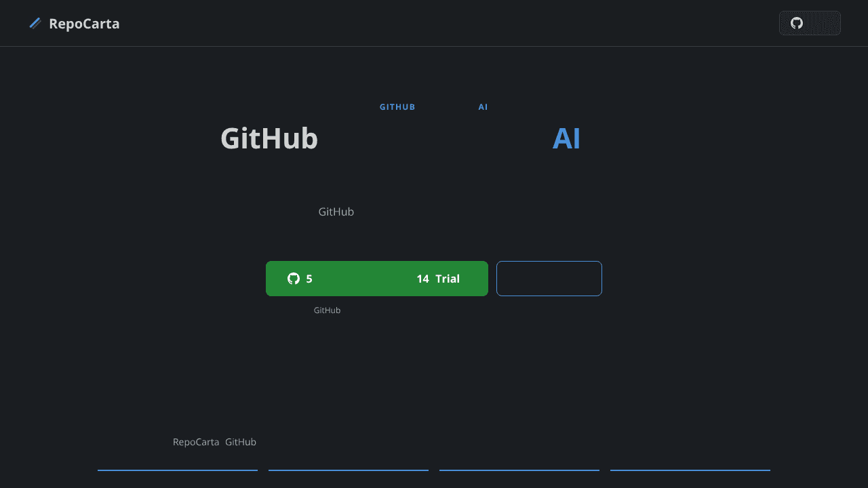Click the octocat icon in header button

tap(797, 23)
